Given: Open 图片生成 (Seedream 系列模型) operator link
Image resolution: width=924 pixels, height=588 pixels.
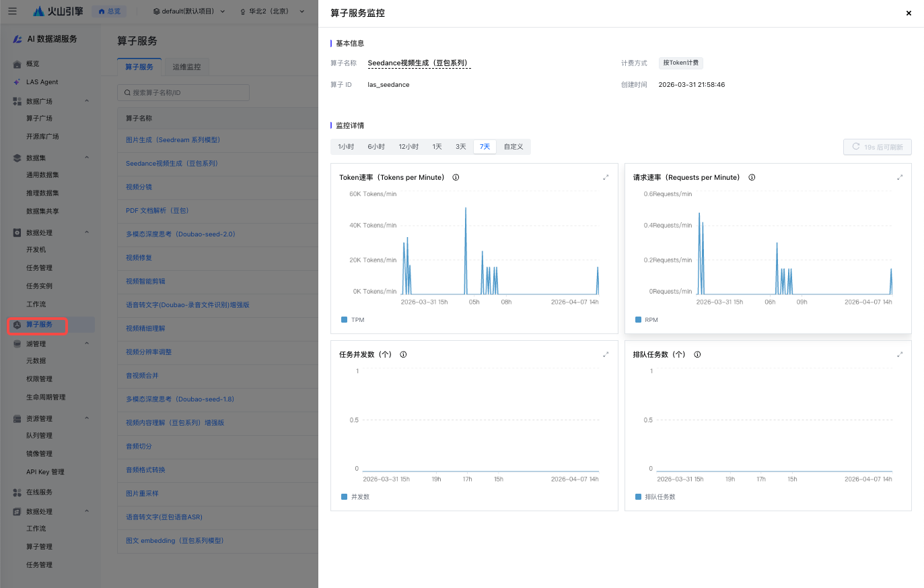Looking at the screenshot, I should point(173,140).
